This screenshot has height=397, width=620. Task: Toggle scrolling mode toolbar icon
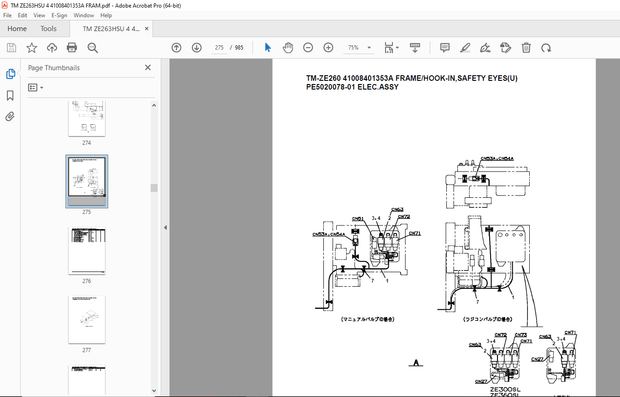415,48
